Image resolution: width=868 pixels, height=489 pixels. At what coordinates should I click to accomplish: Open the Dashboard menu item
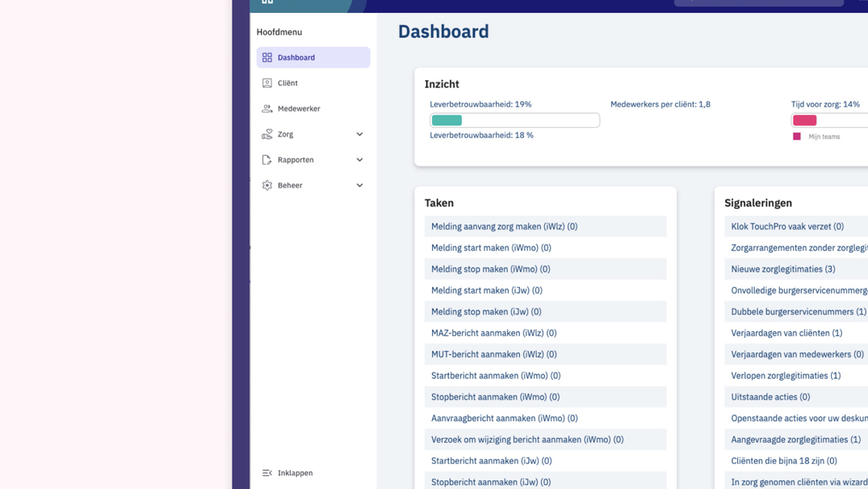[x=312, y=57]
